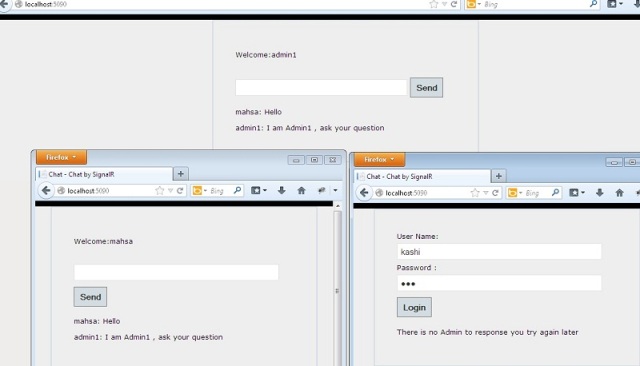640x366 pixels.
Task: Bookmark page star in admin1 window
Action: coord(433,4)
